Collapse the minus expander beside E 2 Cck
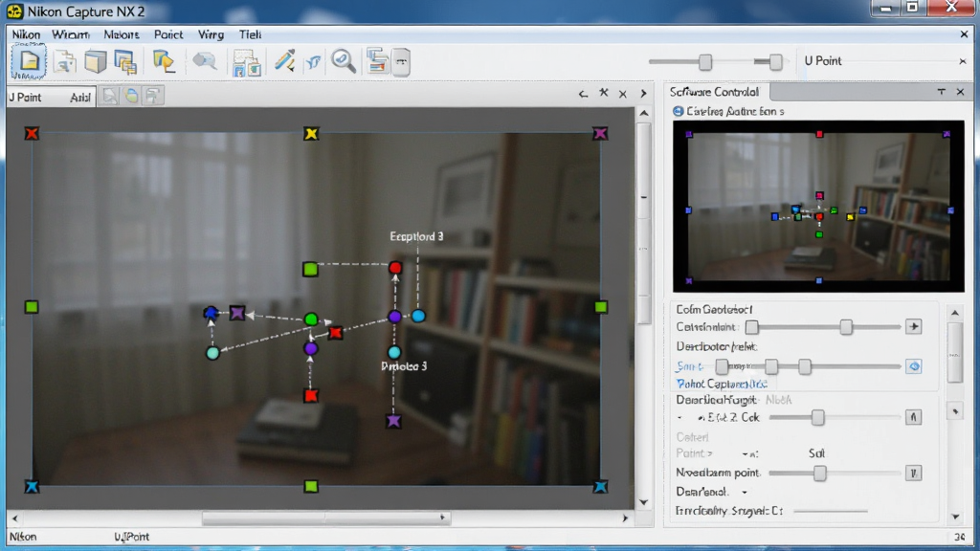Viewport: 980px width, 551px height. click(680, 418)
